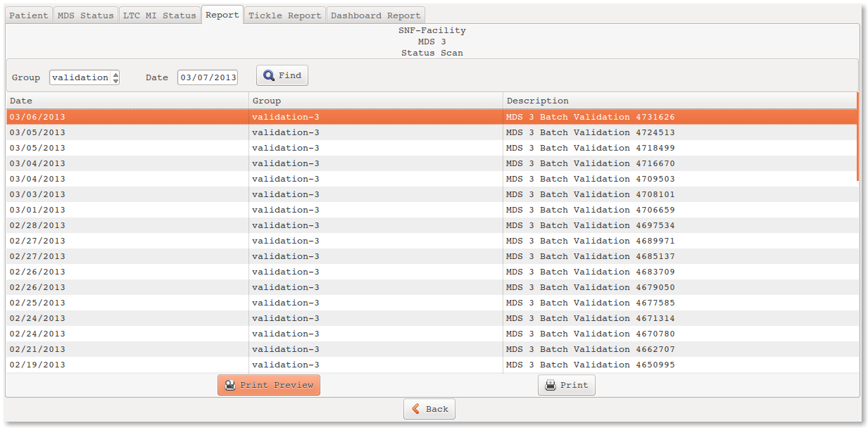This screenshot has width=868, height=428.
Task: Click the Date input field 03/07/2013
Action: tap(208, 77)
